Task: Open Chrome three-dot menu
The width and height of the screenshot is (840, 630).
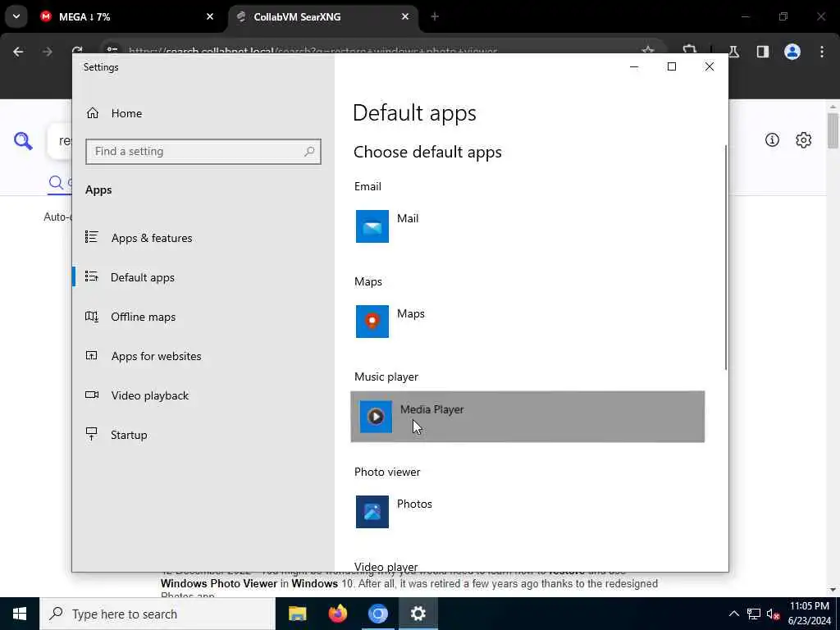Action: pos(822,52)
